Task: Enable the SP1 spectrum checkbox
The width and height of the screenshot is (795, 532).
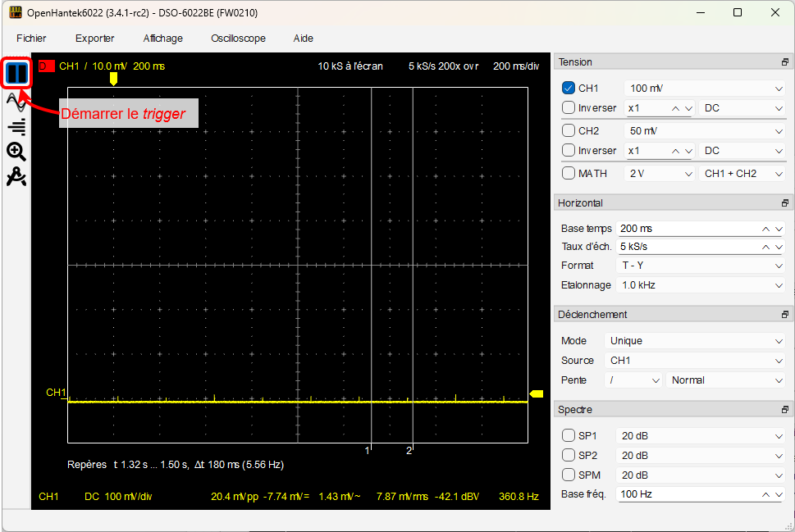Action: (569, 436)
